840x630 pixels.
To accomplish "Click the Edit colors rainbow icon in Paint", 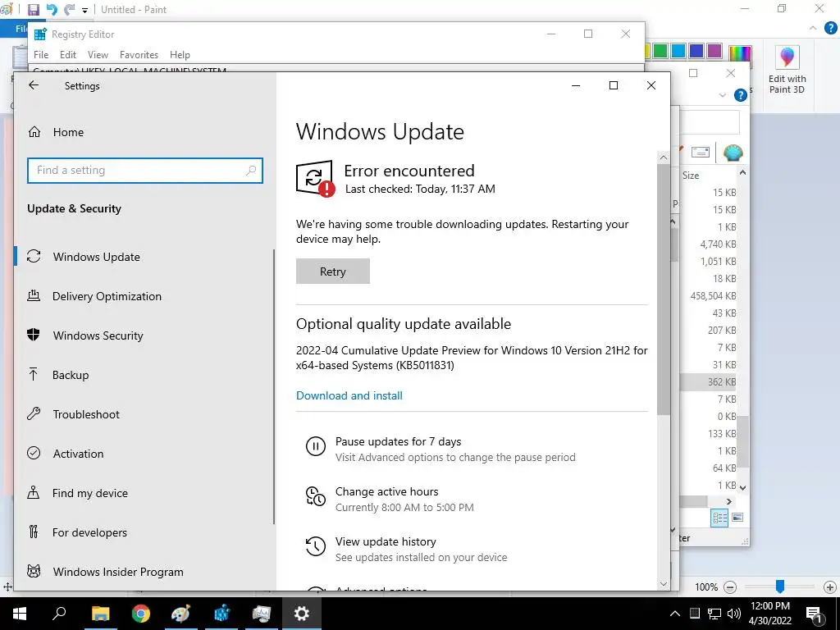I will click(x=739, y=54).
